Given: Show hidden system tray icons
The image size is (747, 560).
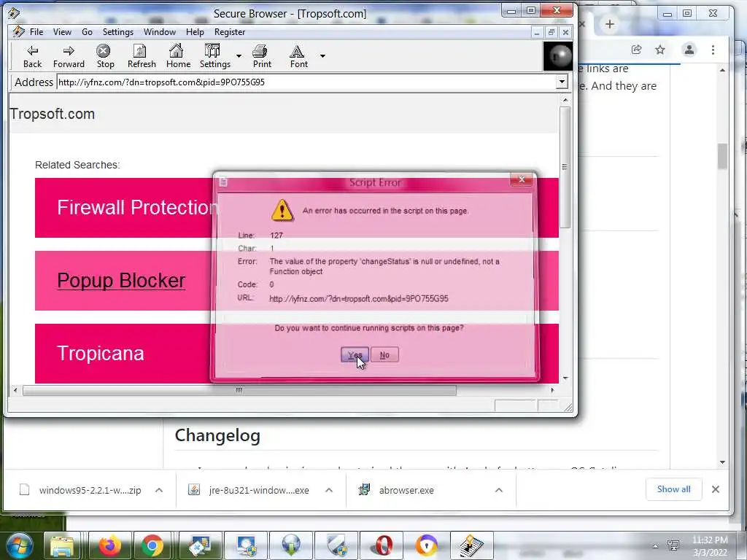Looking at the screenshot, I should point(655,546).
